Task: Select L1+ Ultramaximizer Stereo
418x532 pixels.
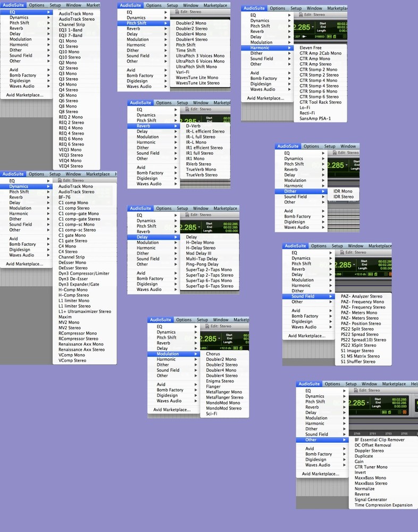Action: pyautogui.click(x=85, y=311)
